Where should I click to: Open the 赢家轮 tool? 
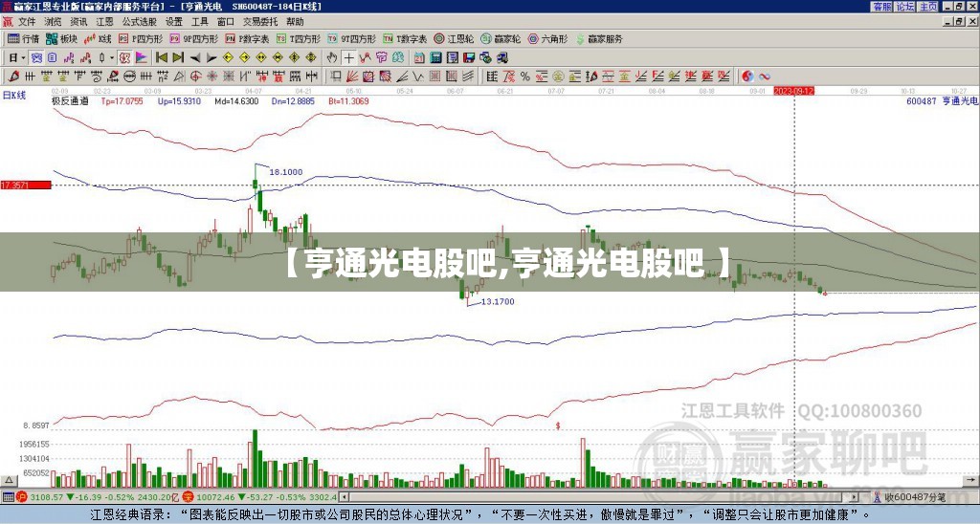point(501,38)
